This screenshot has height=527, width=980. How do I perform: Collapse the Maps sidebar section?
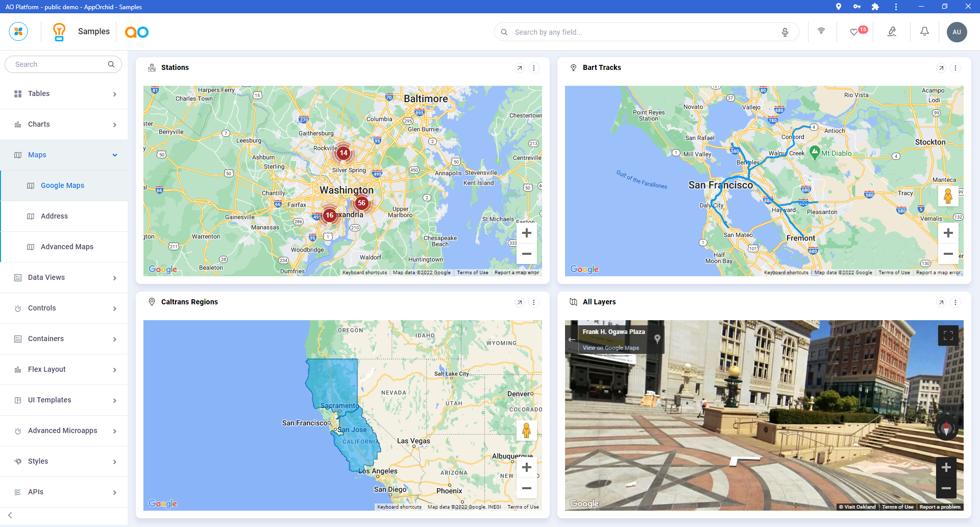tap(115, 155)
